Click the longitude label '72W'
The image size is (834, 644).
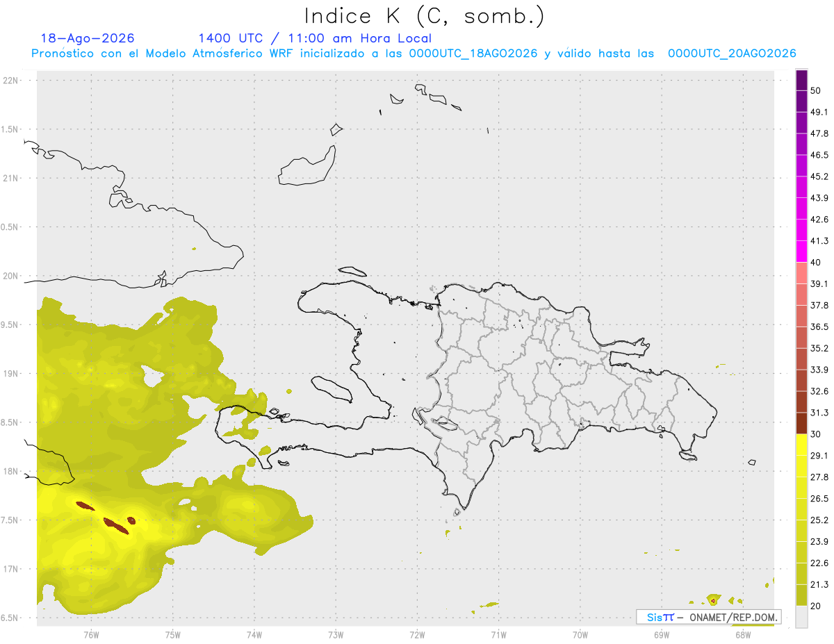(x=418, y=635)
